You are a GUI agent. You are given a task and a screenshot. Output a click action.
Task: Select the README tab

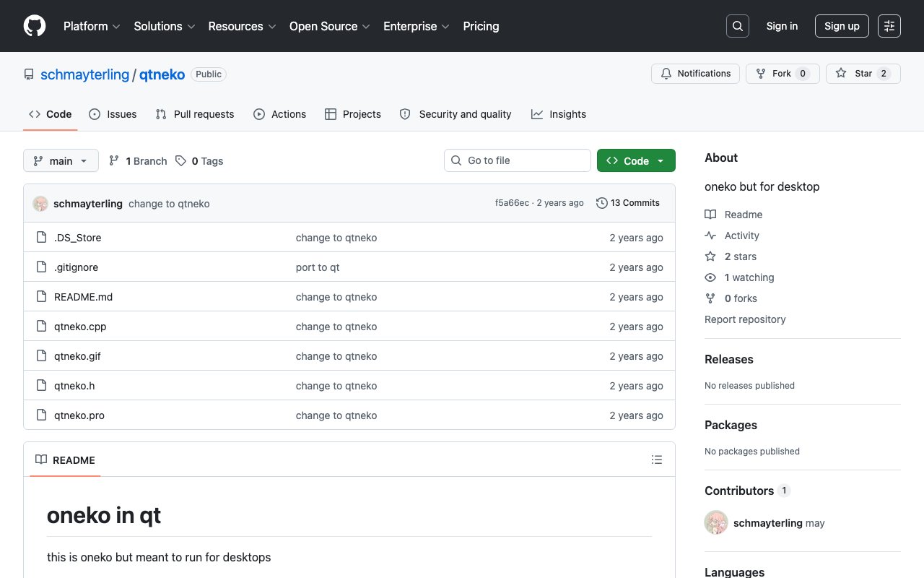(x=65, y=460)
